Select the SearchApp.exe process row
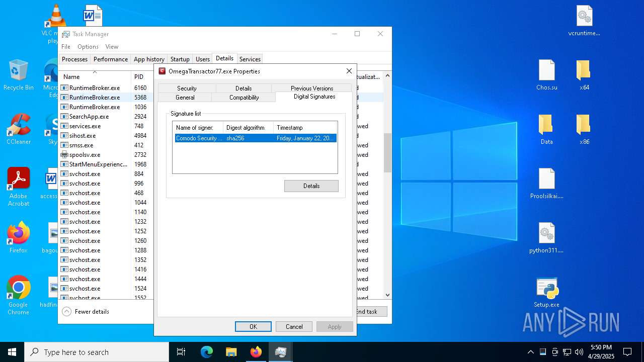The height and width of the screenshot is (362, 644). click(106, 116)
